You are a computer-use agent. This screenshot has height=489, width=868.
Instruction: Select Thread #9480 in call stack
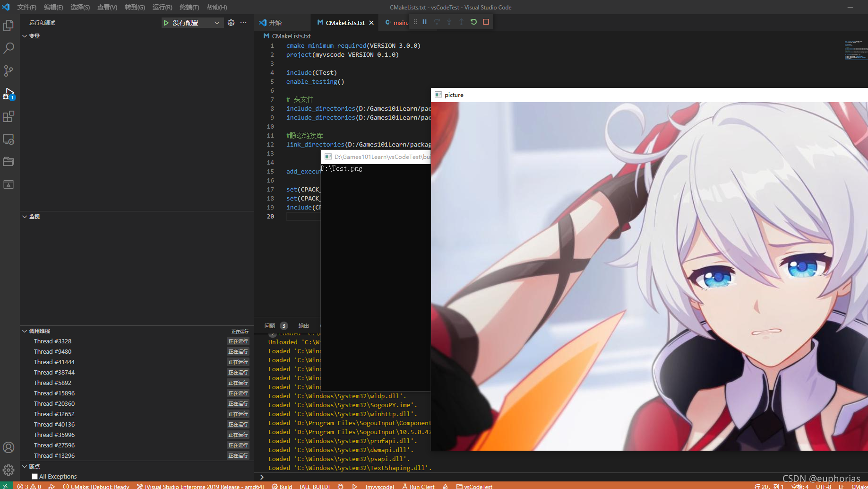[137, 351]
